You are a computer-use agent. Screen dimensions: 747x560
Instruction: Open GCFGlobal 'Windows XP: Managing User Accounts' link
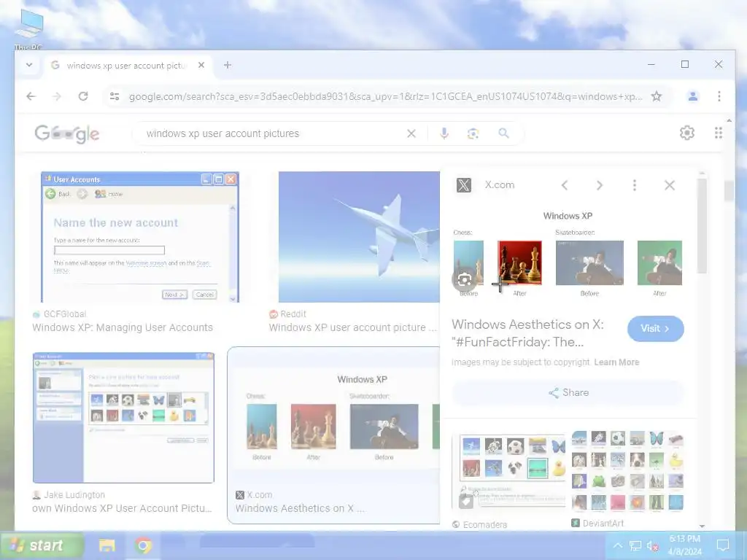pyautogui.click(x=123, y=327)
